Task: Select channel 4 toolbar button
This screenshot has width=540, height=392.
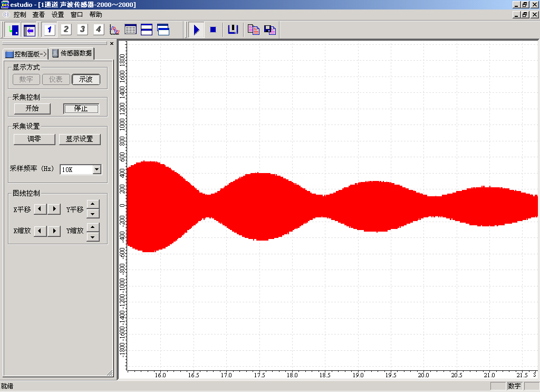Action: (98, 30)
